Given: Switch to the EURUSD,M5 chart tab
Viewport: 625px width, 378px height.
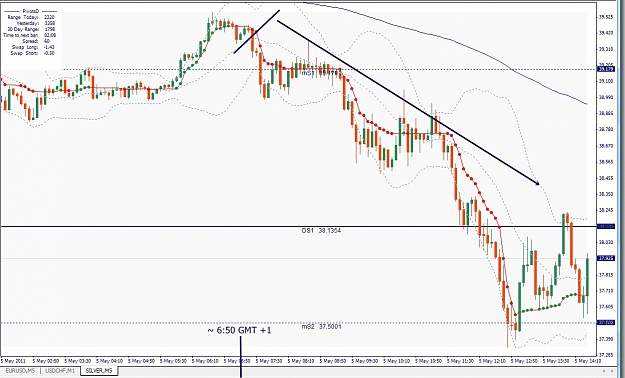Looking at the screenshot, I should click(20, 371).
